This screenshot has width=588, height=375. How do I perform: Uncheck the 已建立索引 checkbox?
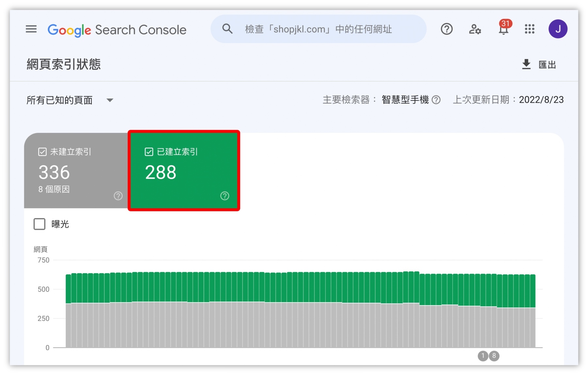click(x=149, y=152)
